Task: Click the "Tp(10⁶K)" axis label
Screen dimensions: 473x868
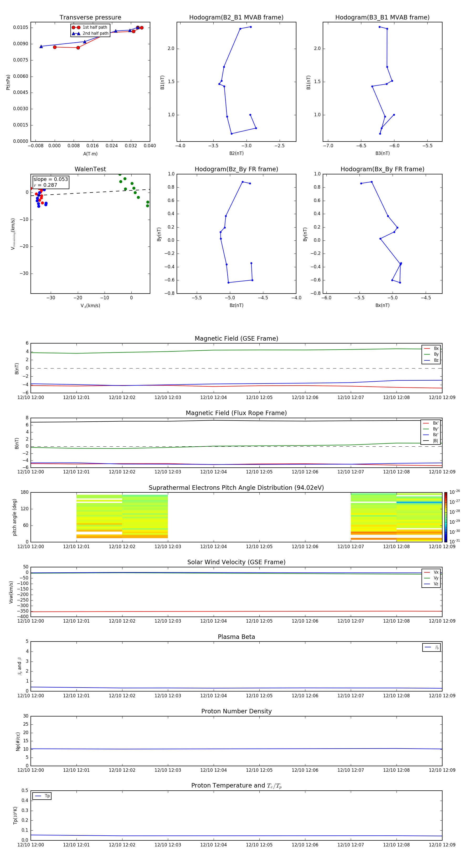Action: 15,815
